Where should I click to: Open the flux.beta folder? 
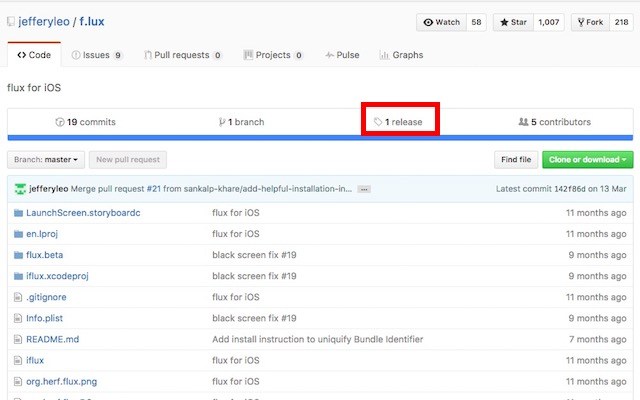pyautogui.click(x=44, y=255)
